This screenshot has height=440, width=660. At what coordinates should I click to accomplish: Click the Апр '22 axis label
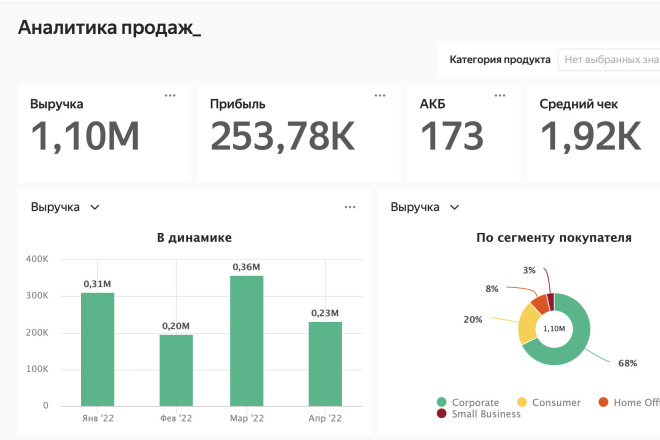pyautogui.click(x=325, y=418)
